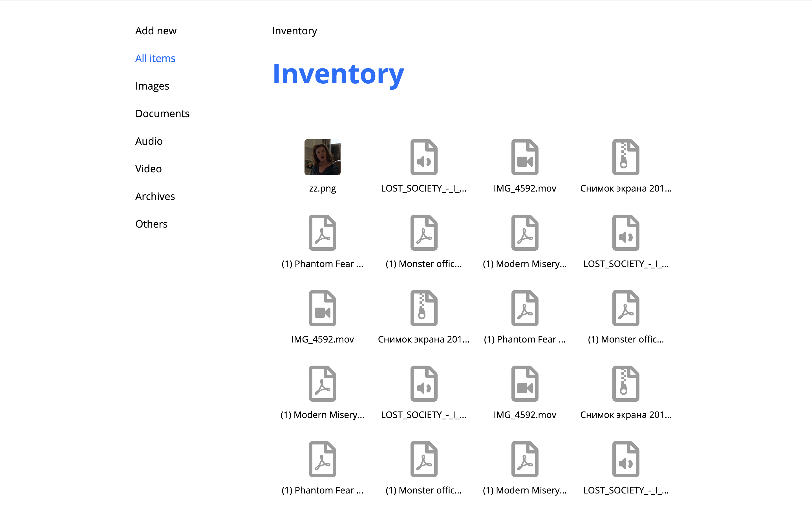Select All items filter
The image size is (812, 507).
[x=155, y=58]
